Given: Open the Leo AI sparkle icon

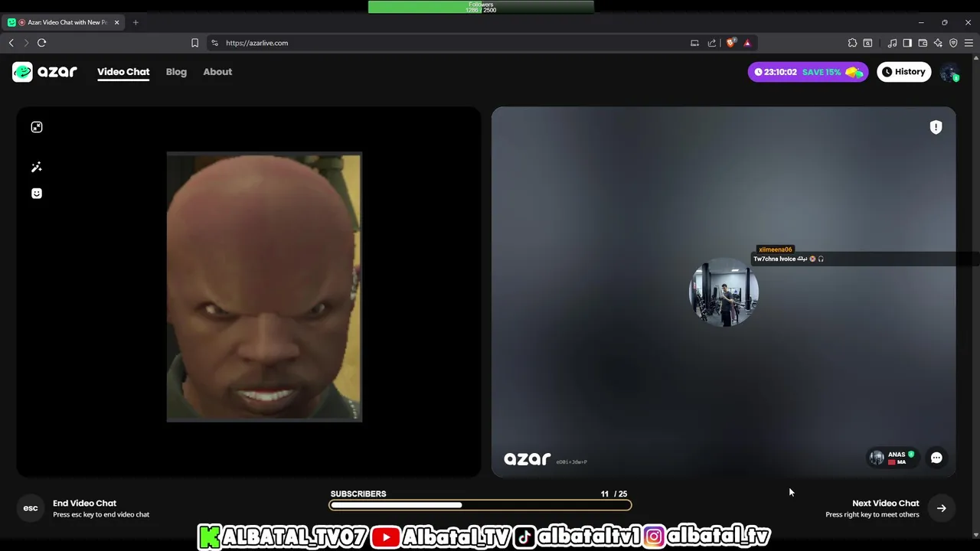Looking at the screenshot, I should [938, 43].
